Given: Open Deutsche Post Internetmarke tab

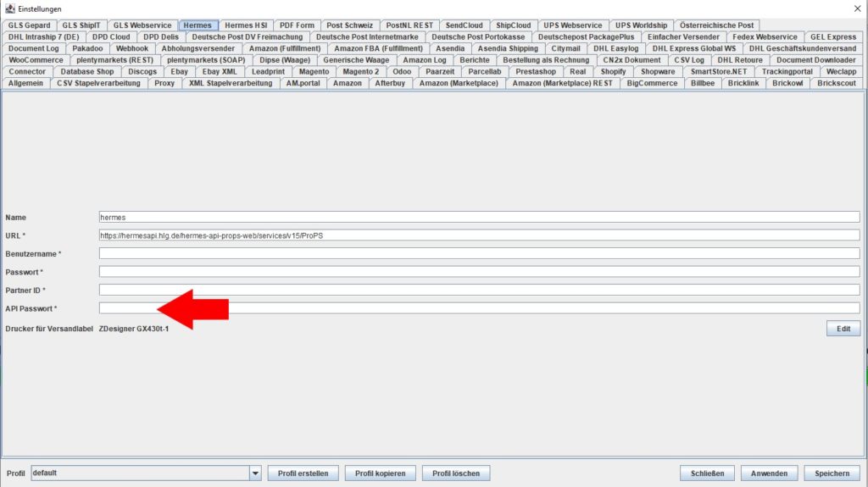Looking at the screenshot, I should (x=368, y=37).
